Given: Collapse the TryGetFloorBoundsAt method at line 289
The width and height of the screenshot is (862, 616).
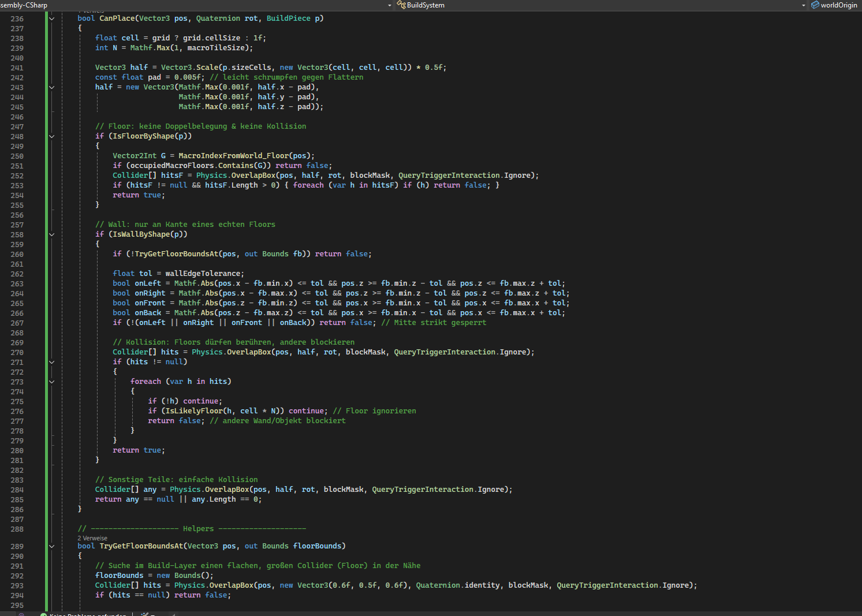Looking at the screenshot, I should point(51,546).
